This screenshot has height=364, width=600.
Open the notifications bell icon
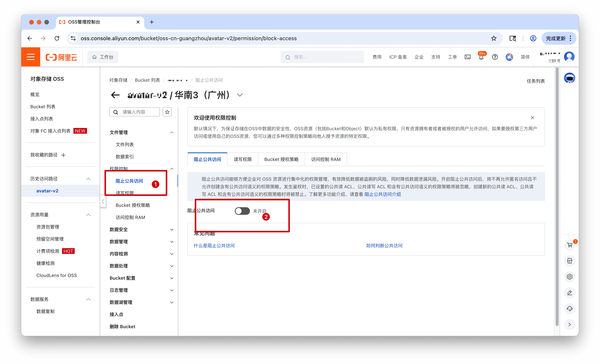point(481,57)
